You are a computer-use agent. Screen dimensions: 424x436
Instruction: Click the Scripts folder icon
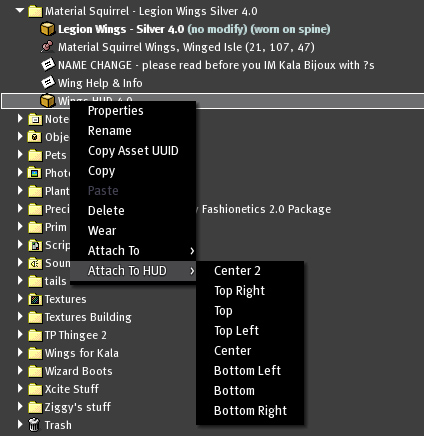coord(35,245)
